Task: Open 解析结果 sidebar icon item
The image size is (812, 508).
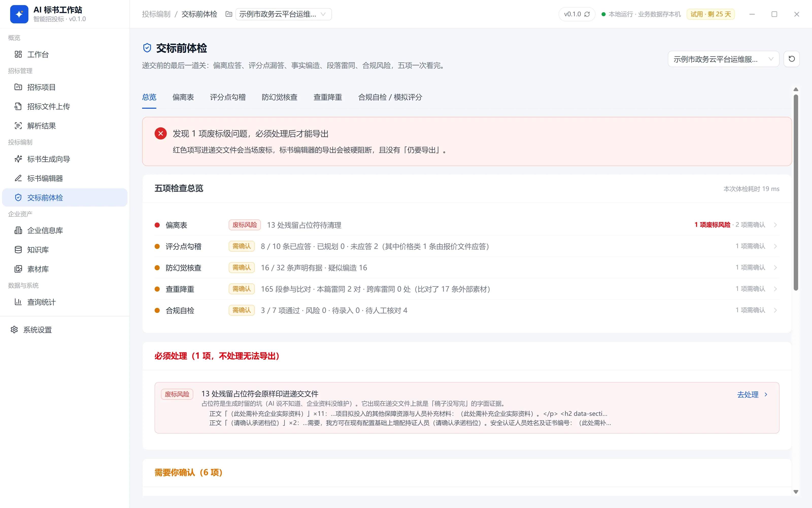Action: click(x=18, y=126)
